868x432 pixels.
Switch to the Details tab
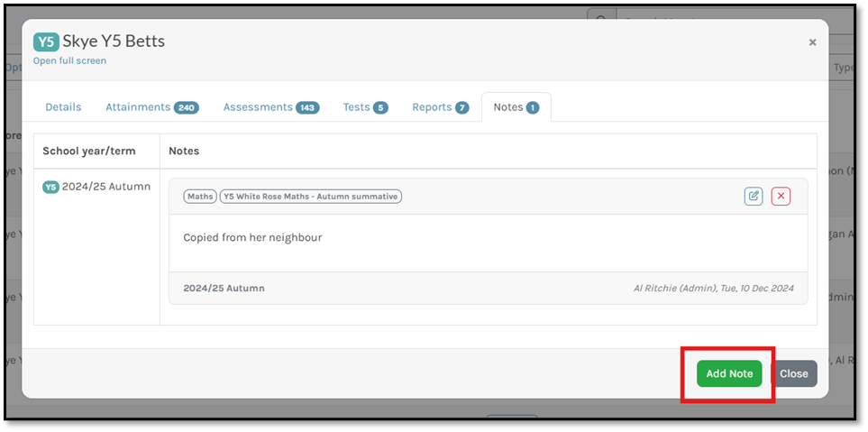point(63,107)
